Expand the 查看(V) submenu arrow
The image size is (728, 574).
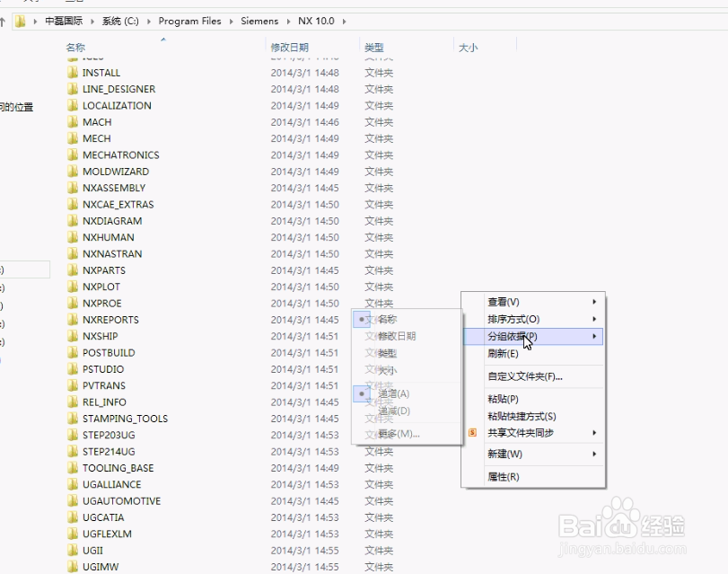(x=594, y=302)
